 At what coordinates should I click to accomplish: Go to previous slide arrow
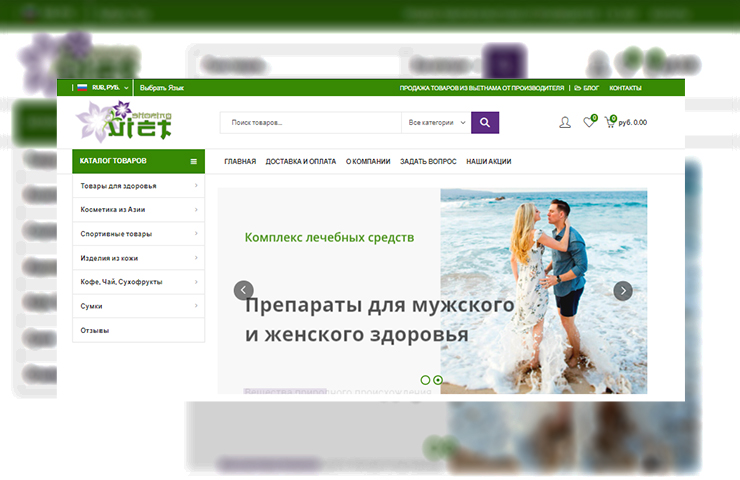point(244,290)
